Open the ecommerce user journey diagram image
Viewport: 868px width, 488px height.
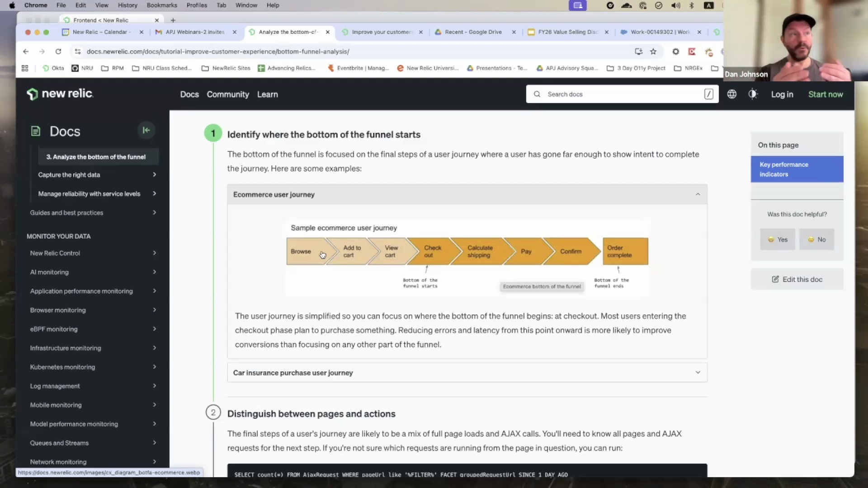coord(467,258)
